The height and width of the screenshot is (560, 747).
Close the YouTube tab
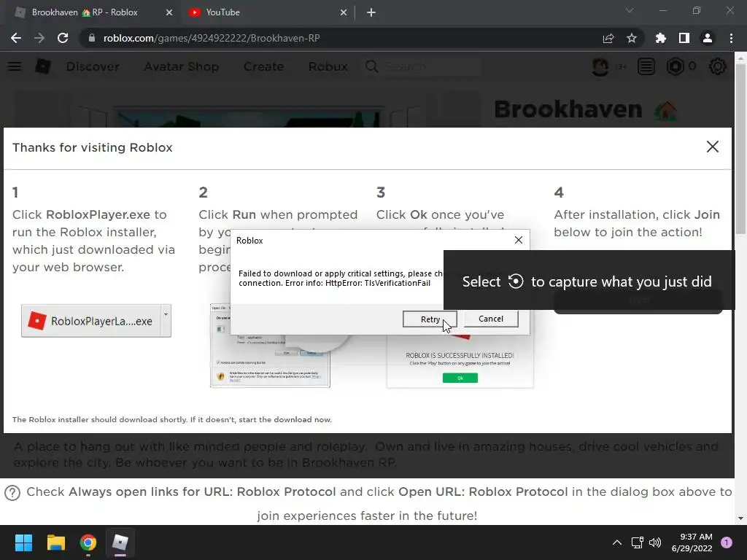pos(344,13)
